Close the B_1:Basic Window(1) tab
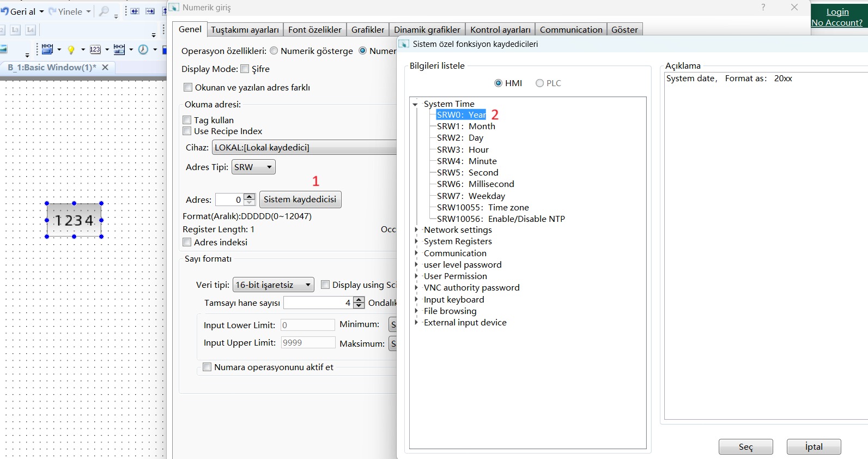Screen dimensions: 868x459 [x=105, y=67]
